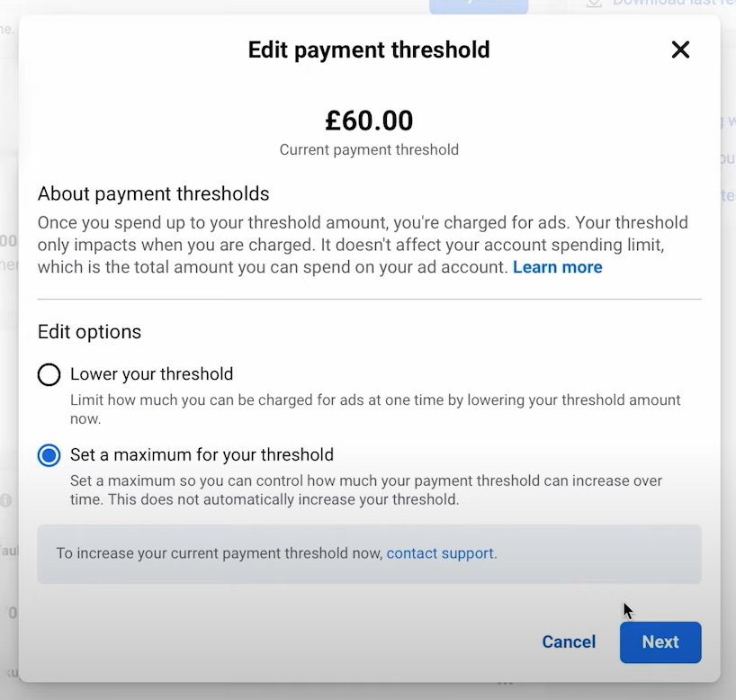Click the "Edit payment threshold" dialog title
736x700 pixels.
[x=369, y=49]
